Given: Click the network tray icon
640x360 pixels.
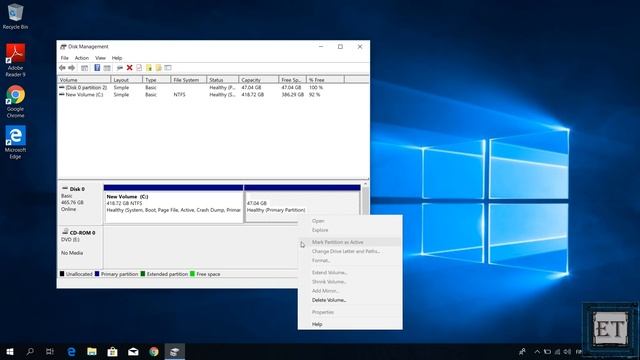Looking at the screenshot, I should pos(558,351).
